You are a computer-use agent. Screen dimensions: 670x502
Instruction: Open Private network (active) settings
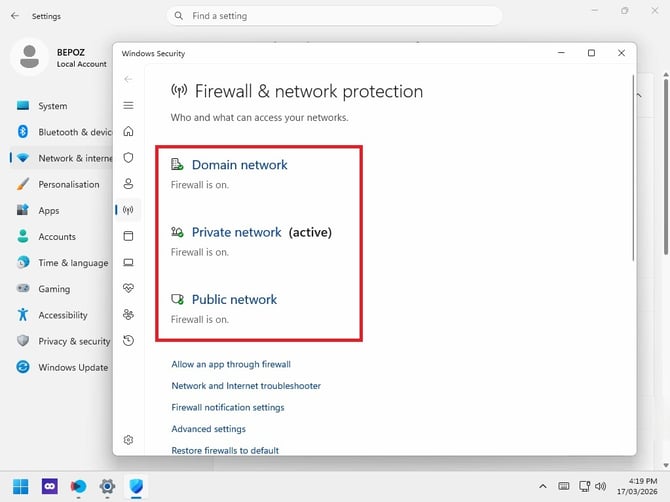coord(262,232)
